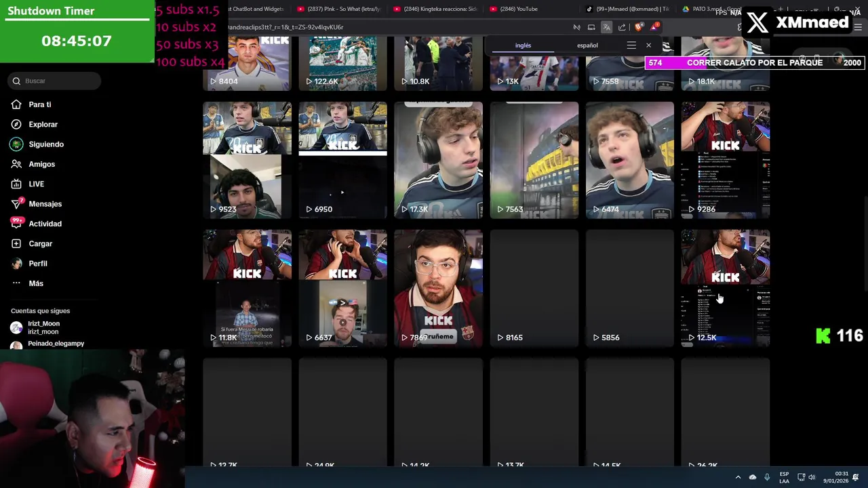Click the share icon in address bar
This screenshot has width=868, height=488.
[x=622, y=27]
